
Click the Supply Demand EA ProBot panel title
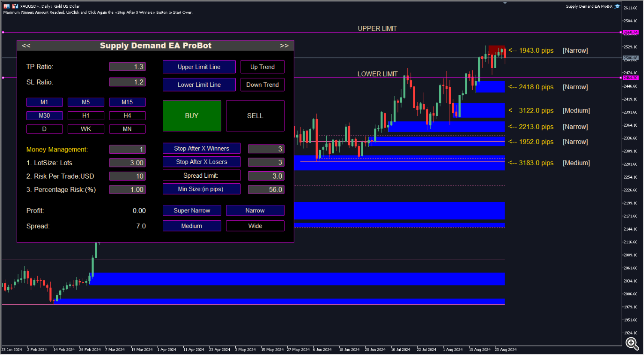pyautogui.click(x=155, y=46)
